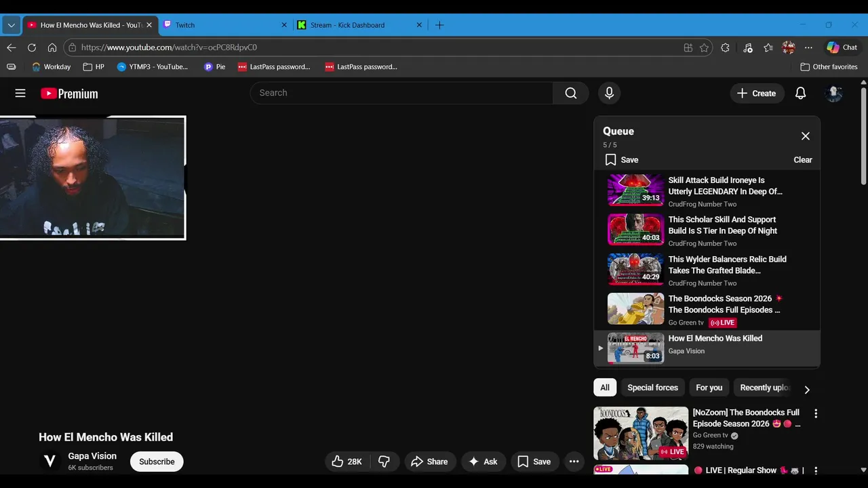Go to YouTube Premium home logo
Image resolution: width=868 pixels, height=488 pixels.
tap(69, 94)
